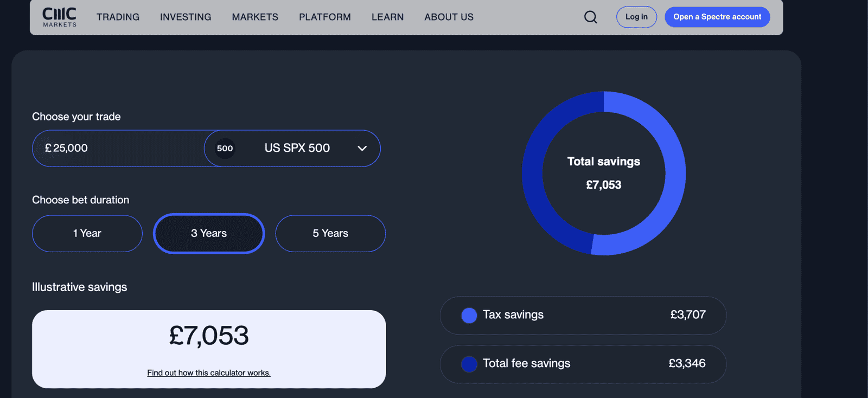Open Find out how this calculator works link

coord(209,373)
